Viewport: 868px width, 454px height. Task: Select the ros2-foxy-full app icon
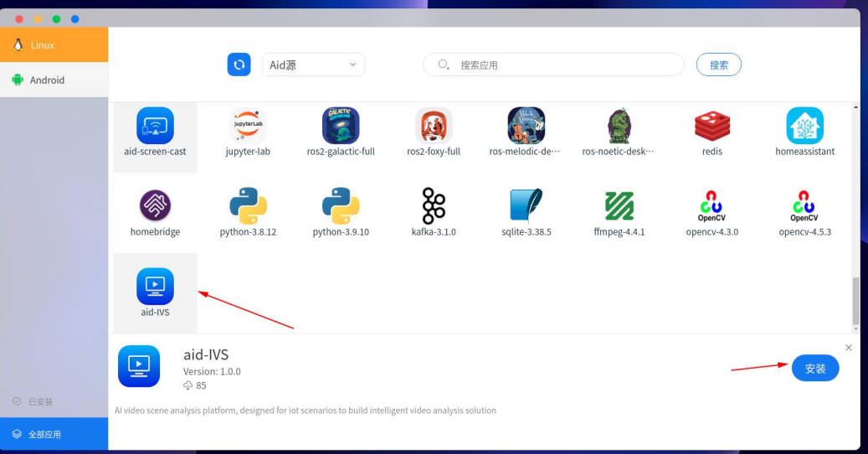click(434, 126)
